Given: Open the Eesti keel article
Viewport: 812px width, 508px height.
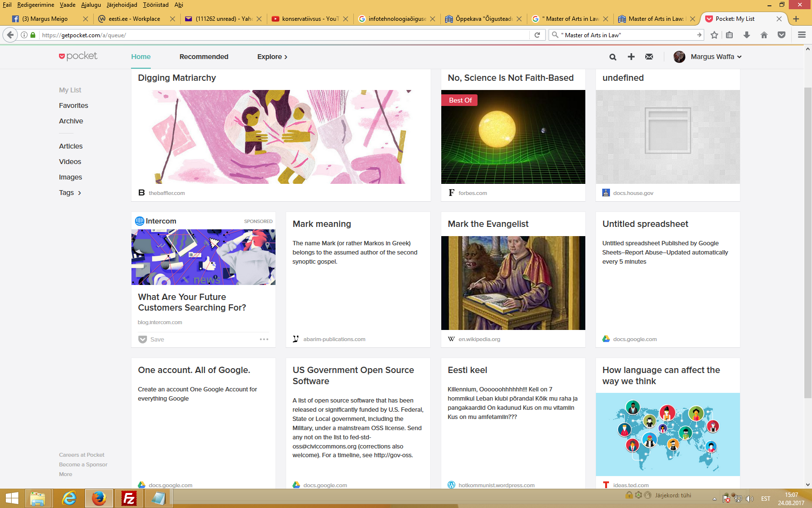Looking at the screenshot, I should click(467, 370).
